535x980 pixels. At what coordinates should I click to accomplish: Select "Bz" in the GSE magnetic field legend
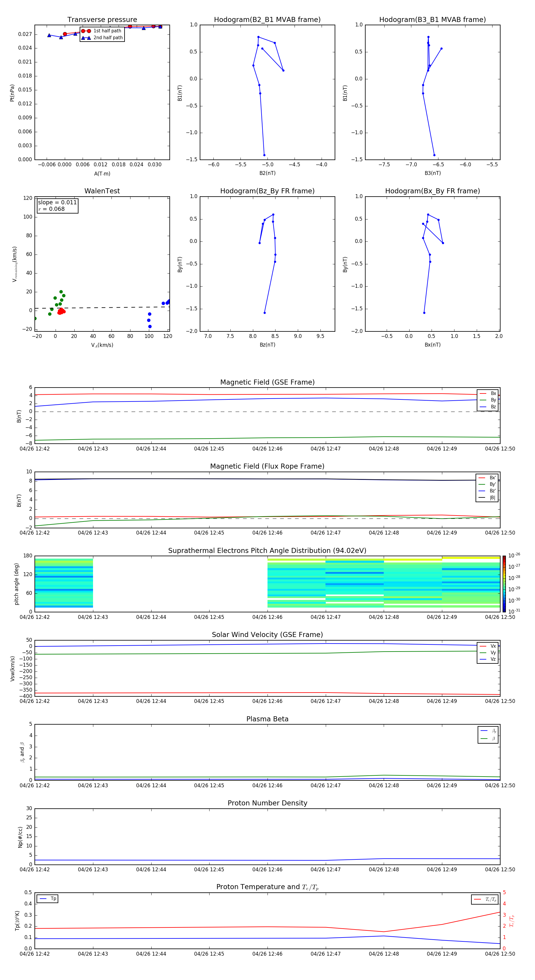(x=488, y=407)
